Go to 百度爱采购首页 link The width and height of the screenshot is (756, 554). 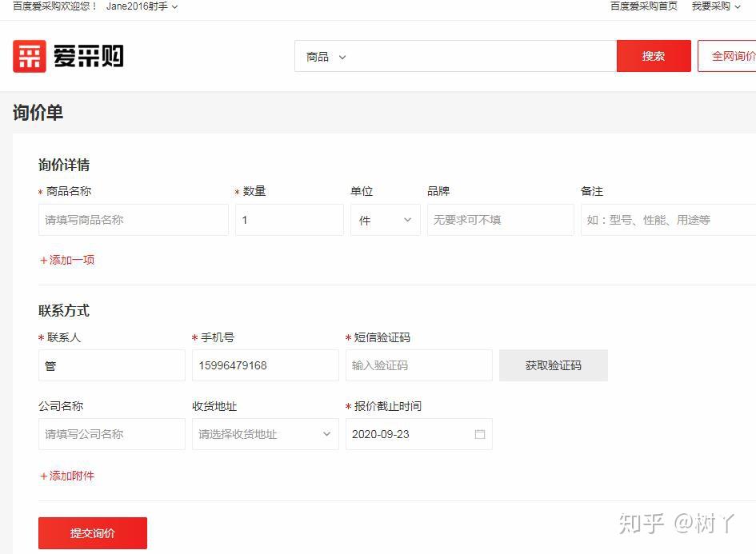(644, 6)
